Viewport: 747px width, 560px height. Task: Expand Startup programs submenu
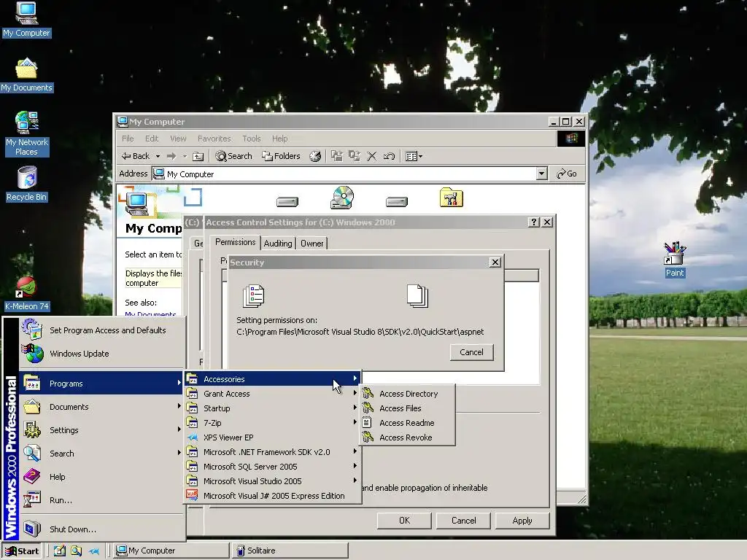click(x=273, y=408)
